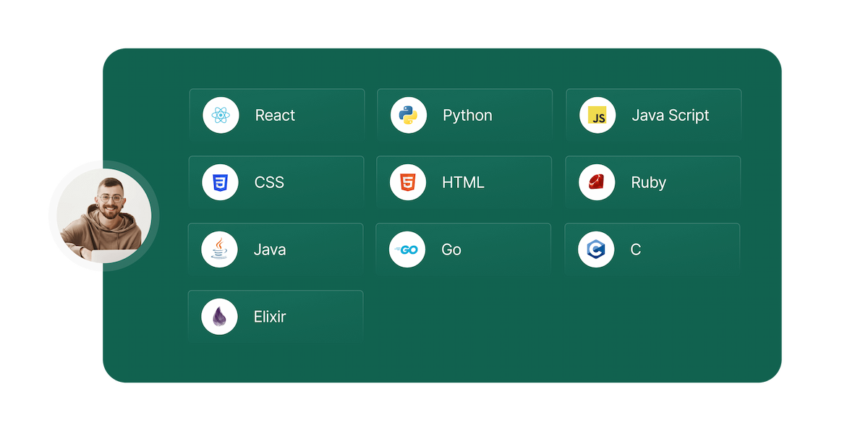This screenshot has height=431, width=868.
Task: Select the React icon
Action: pos(219,114)
